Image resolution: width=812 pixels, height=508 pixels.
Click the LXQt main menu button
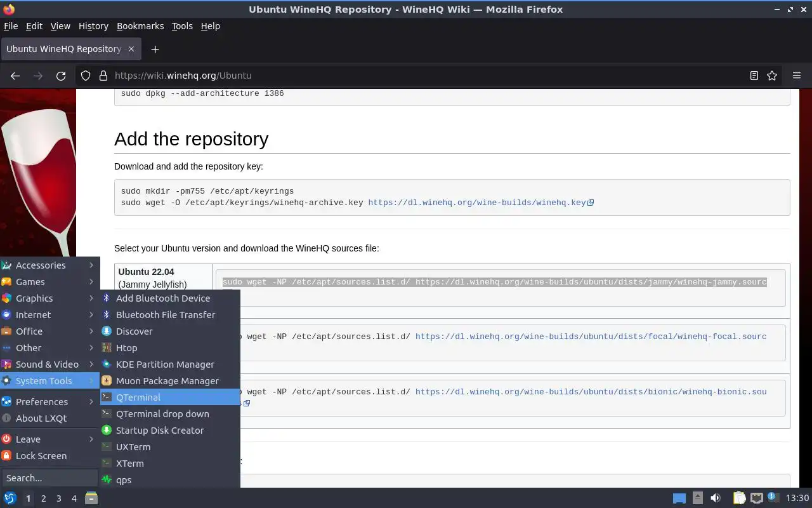coord(10,498)
